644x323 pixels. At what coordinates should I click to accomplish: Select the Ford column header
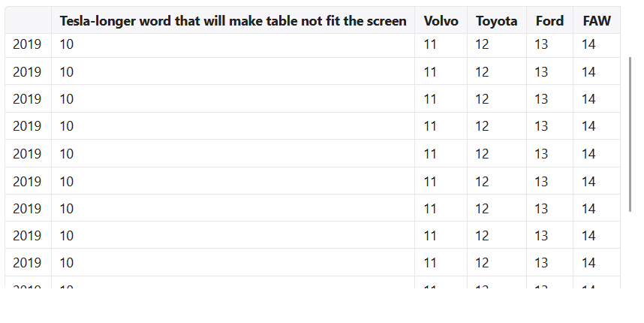point(549,21)
